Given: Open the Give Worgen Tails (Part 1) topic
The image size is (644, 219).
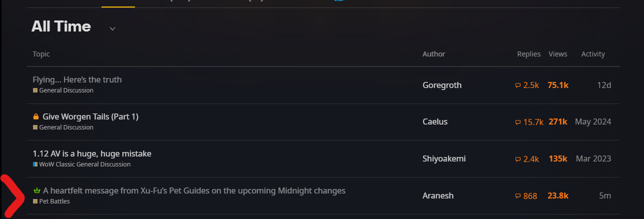Looking at the screenshot, I should pyautogui.click(x=90, y=116).
